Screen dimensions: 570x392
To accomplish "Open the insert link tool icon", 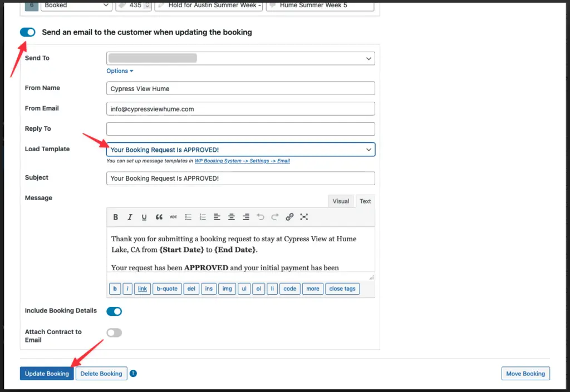I will tap(289, 217).
